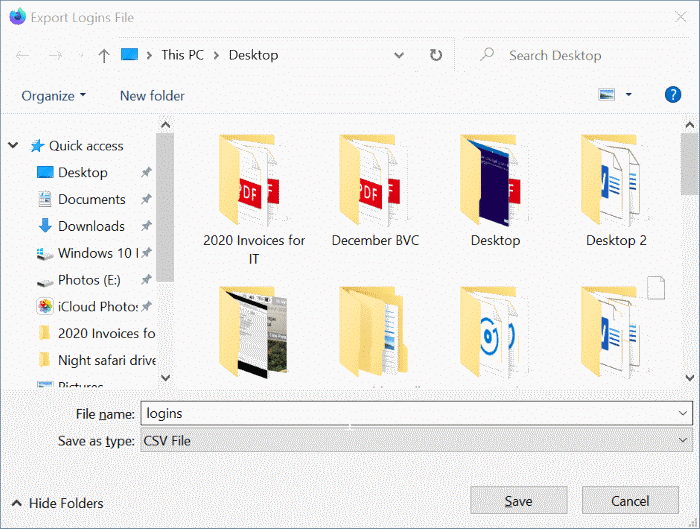This screenshot has width=700, height=529.
Task: Go up one folder level
Action: point(104,55)
